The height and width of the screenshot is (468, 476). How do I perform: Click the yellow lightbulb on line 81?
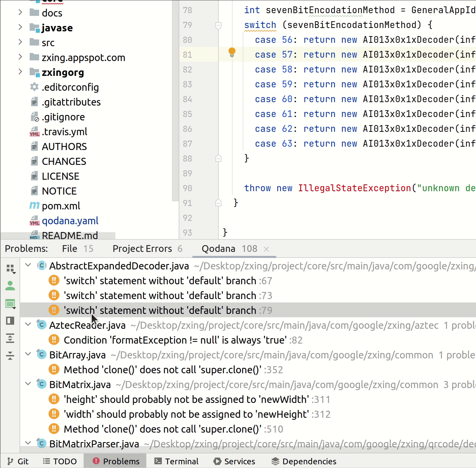click(x=232, y=52)
